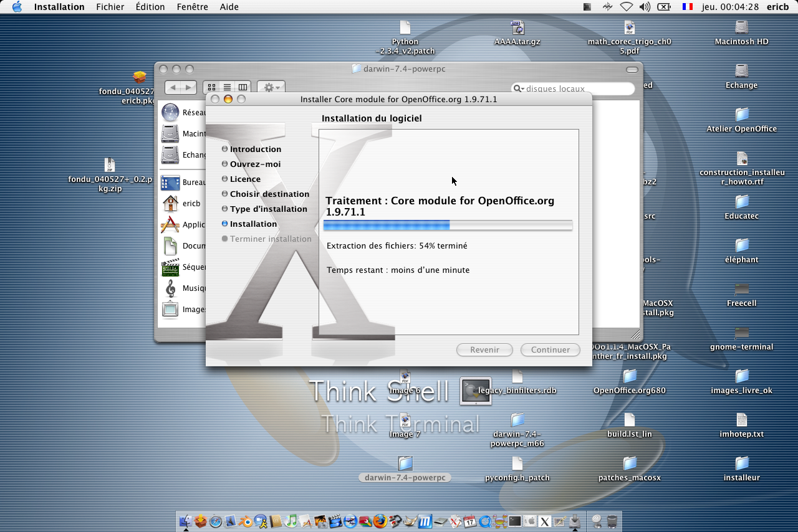This screenshot has height=532, width=798.
Task: Click the installer extraction progress bar
Action: [448, 225]
